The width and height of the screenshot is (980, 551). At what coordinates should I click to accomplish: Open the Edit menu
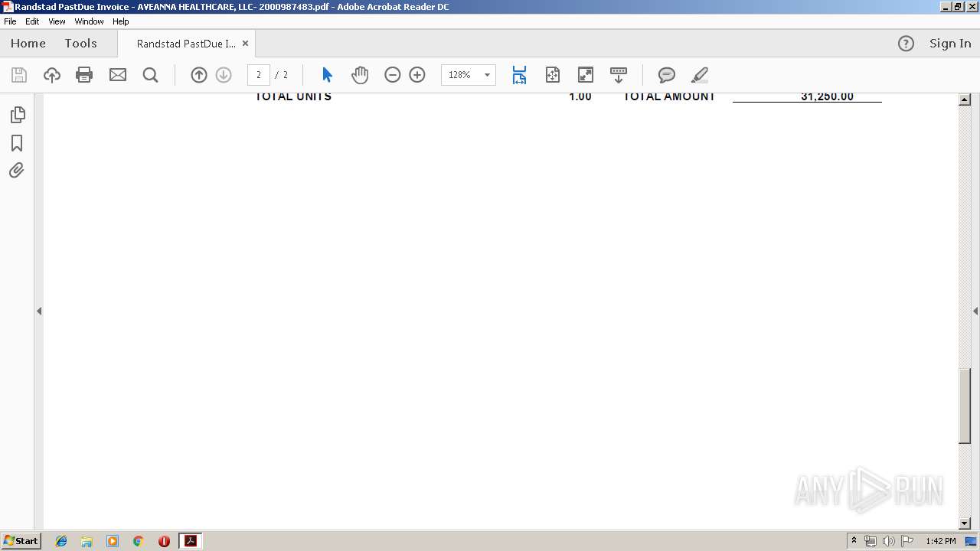(32, 21)
